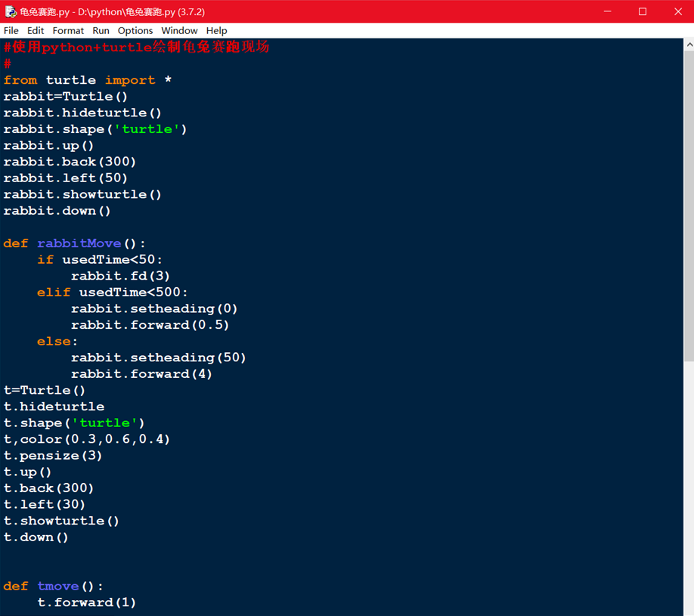The image size is (694, 616).
Task: Place cursor on 'rabbit=Turtle()' line
Action: (x=66, y=97)
